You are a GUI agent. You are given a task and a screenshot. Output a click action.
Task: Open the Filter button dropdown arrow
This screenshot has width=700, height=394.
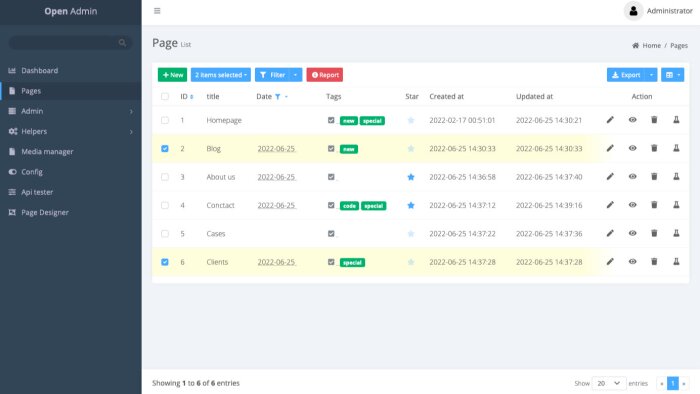[x=296, y=75]
